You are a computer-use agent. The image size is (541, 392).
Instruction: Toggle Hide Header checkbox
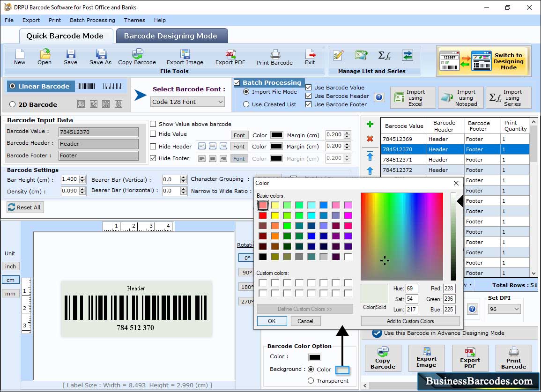click(x=153, y=146)
